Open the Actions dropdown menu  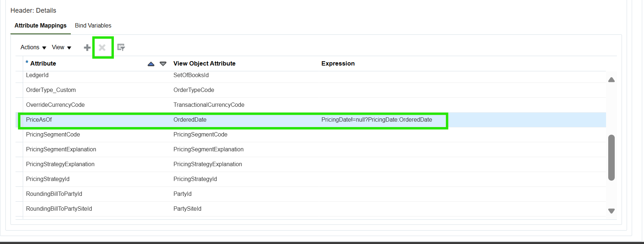33,47
